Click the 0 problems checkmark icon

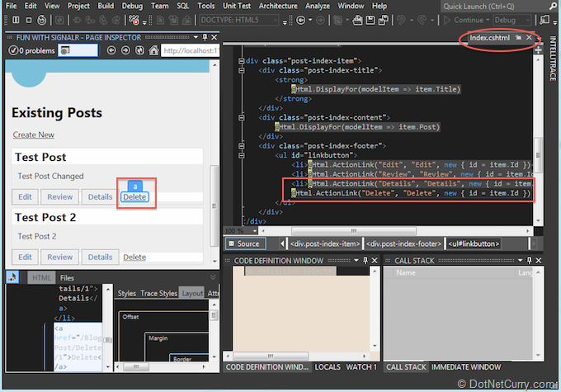[13, 51]
